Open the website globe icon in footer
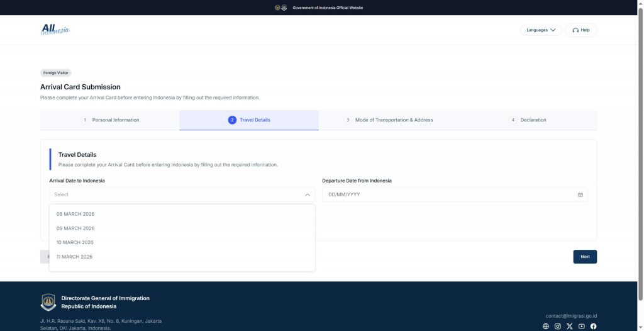The width and height of the screenshot is (644, 331). click(545, 326)
